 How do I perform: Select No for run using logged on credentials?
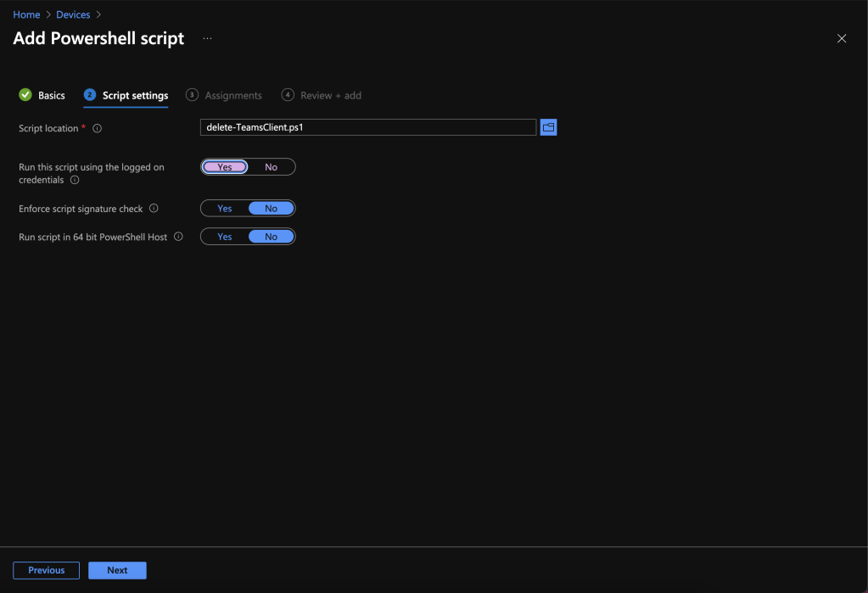tap(271, 167)
